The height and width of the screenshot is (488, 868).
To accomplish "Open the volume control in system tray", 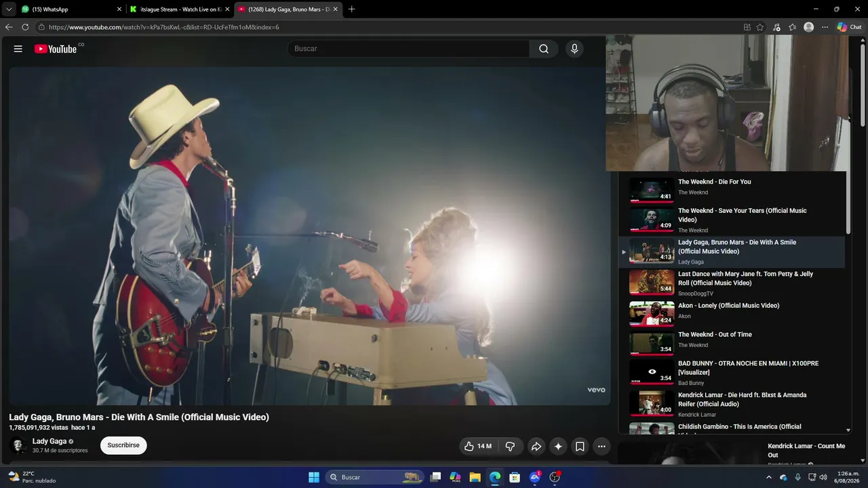I will 823,477.
